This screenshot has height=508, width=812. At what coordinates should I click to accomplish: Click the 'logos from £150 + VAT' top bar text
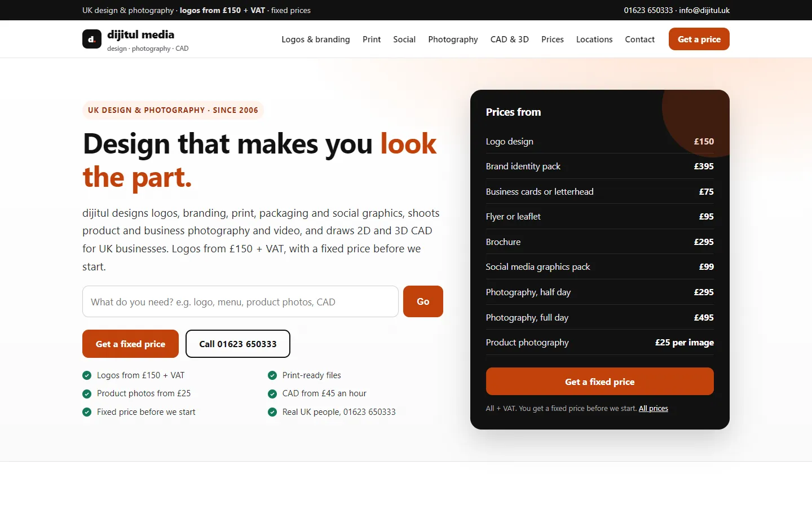tap(222, 10)
